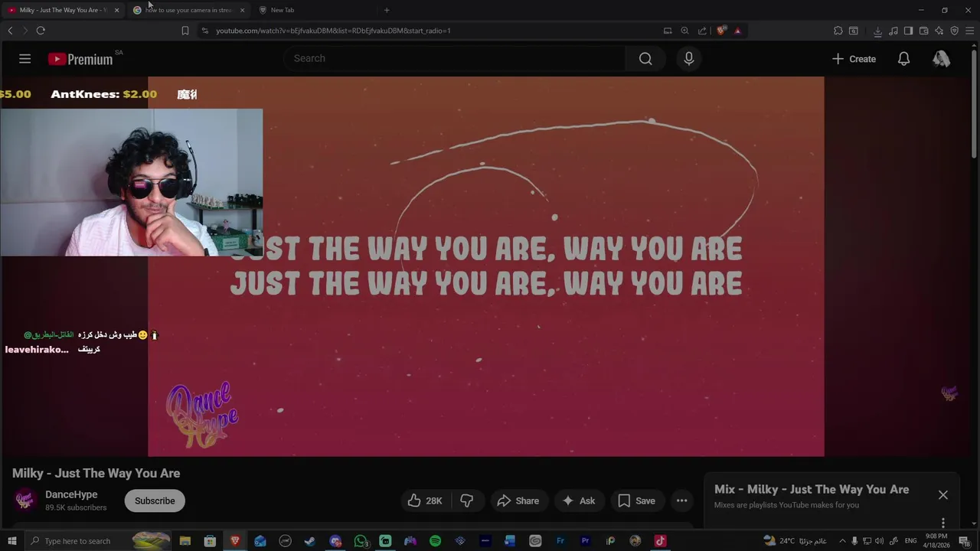
Task: Open the browser downloads icon
Action: coord(877,31)
